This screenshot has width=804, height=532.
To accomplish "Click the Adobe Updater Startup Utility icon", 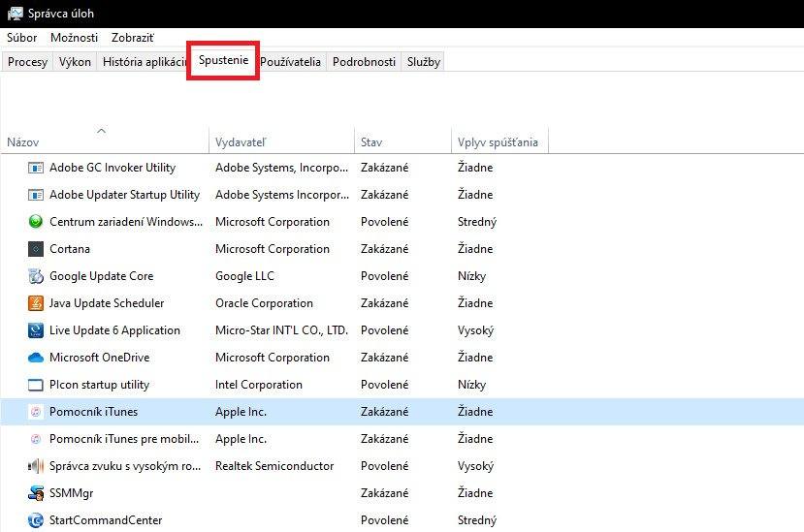I will point(35,195).
